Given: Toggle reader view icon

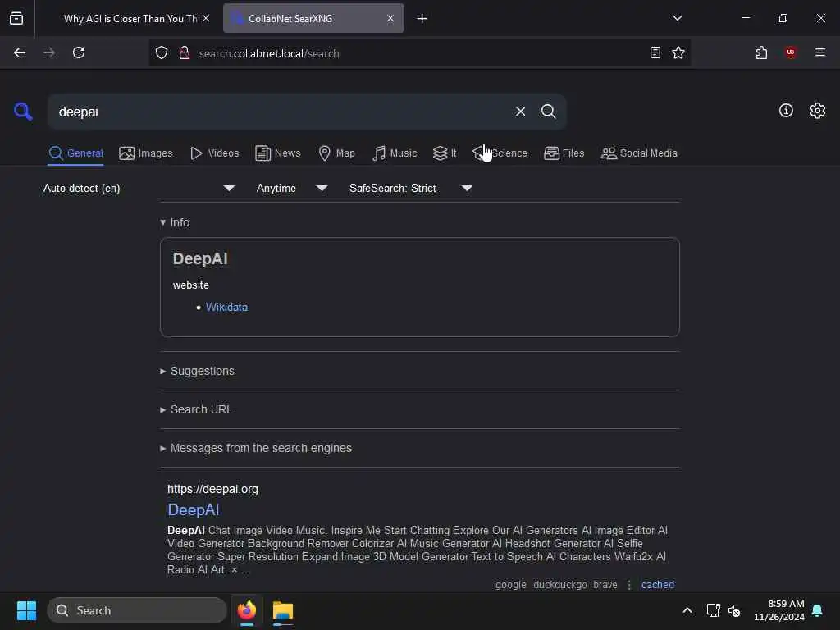Looking at the screenshot, I should tap(655, 52).
